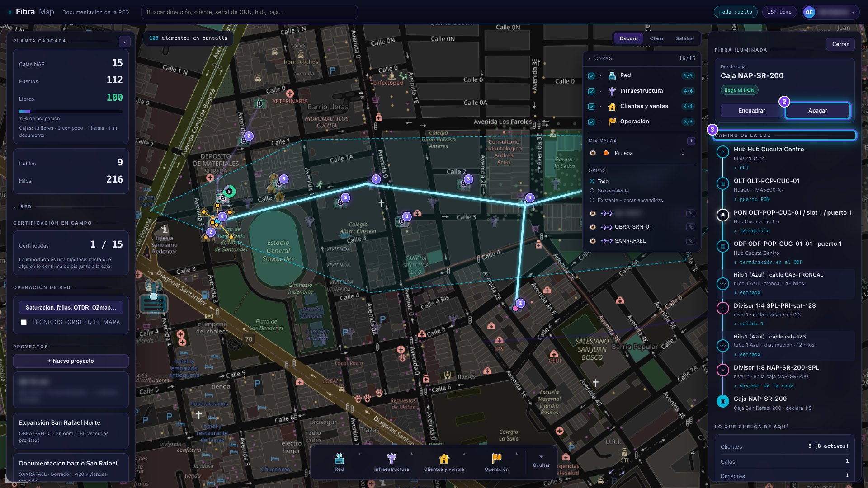Screen dimensions: 868x488
Task: Edit the SANRAFAEL work with pencil icon
Action: [690, 241]
